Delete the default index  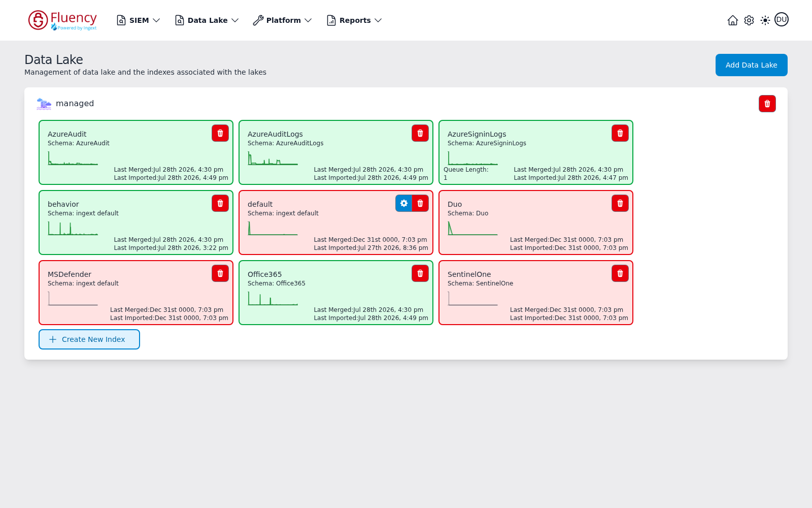[x=420, y=203]
